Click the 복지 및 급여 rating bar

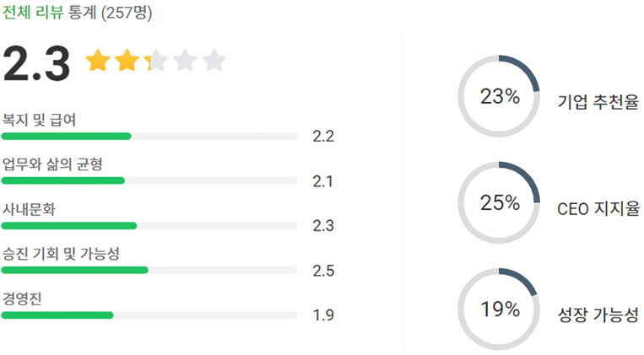click(149, 136)
